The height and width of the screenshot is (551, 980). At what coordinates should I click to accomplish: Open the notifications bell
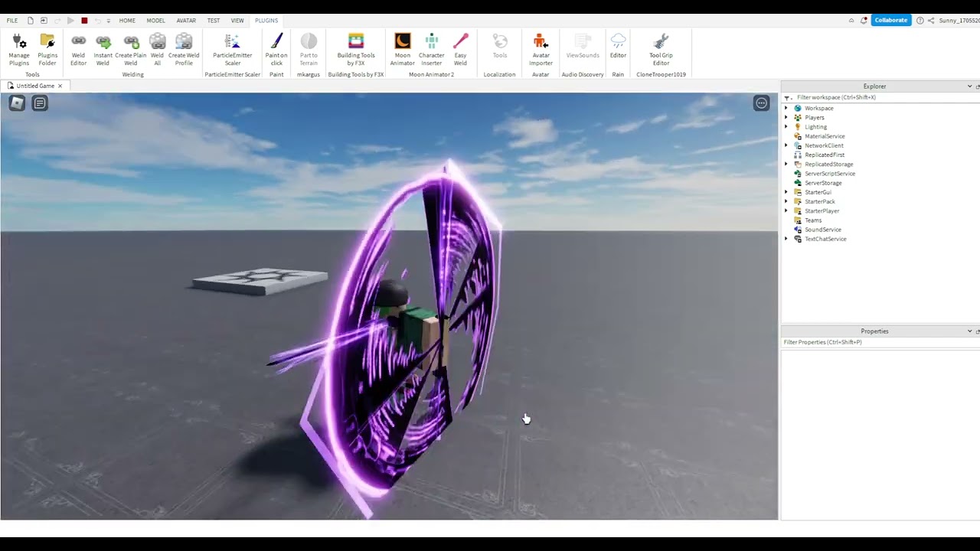[864, 21]
